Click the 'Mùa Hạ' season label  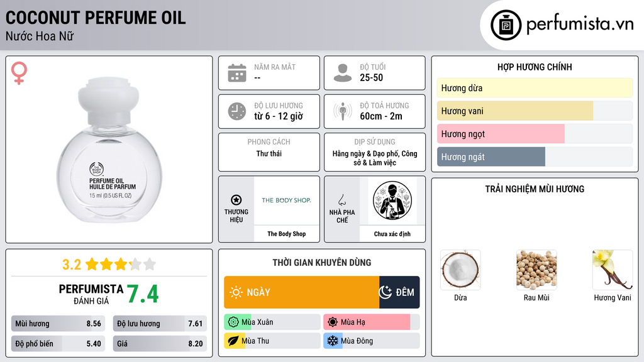[353, 322]
